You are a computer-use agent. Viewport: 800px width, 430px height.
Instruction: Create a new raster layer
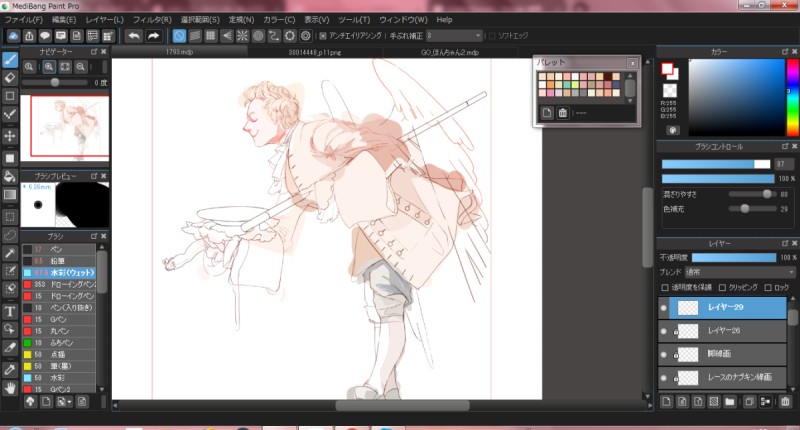coord(666,401)
